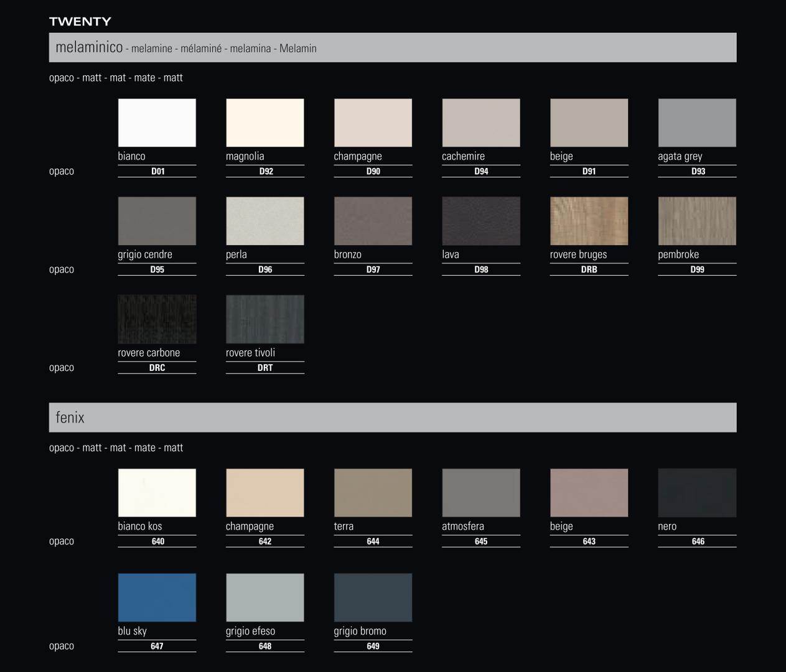Click the melamine beige D91 swatch
786x672 pixels.
589,123
